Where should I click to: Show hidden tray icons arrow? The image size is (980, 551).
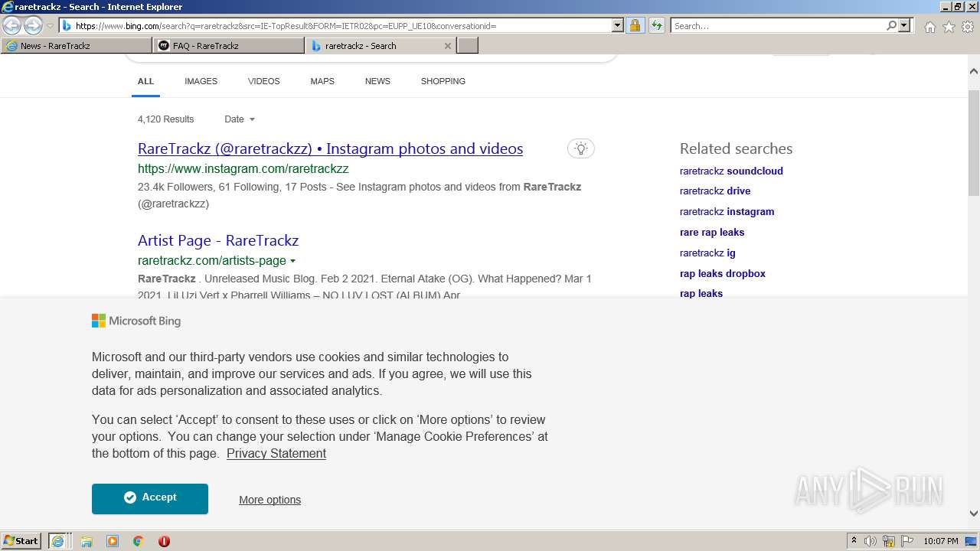point(854,541)
